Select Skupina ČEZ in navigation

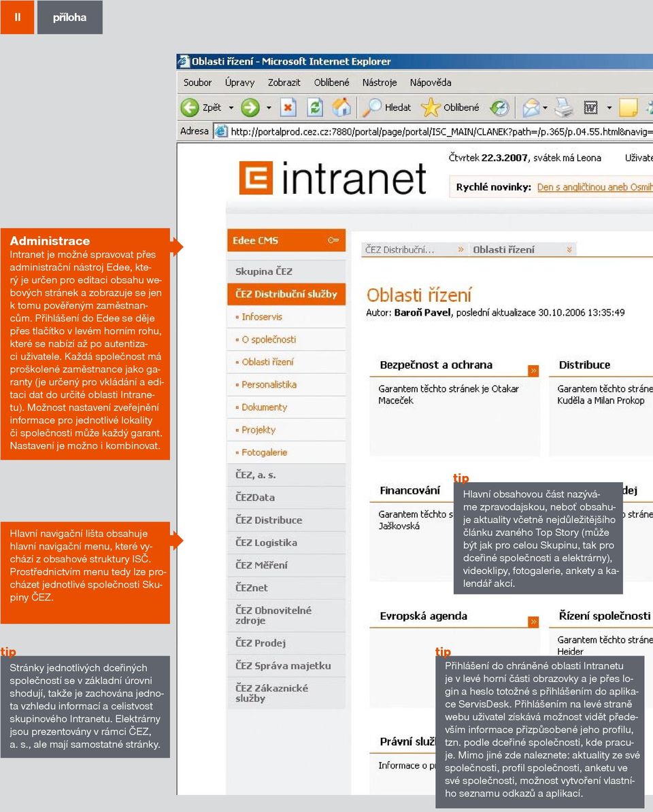pos(286,271)
